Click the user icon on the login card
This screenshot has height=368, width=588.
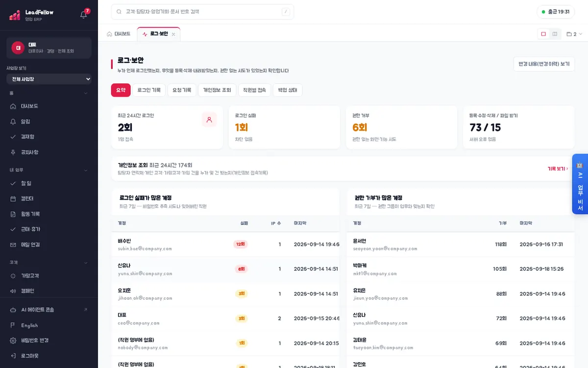tap(209, 119)
